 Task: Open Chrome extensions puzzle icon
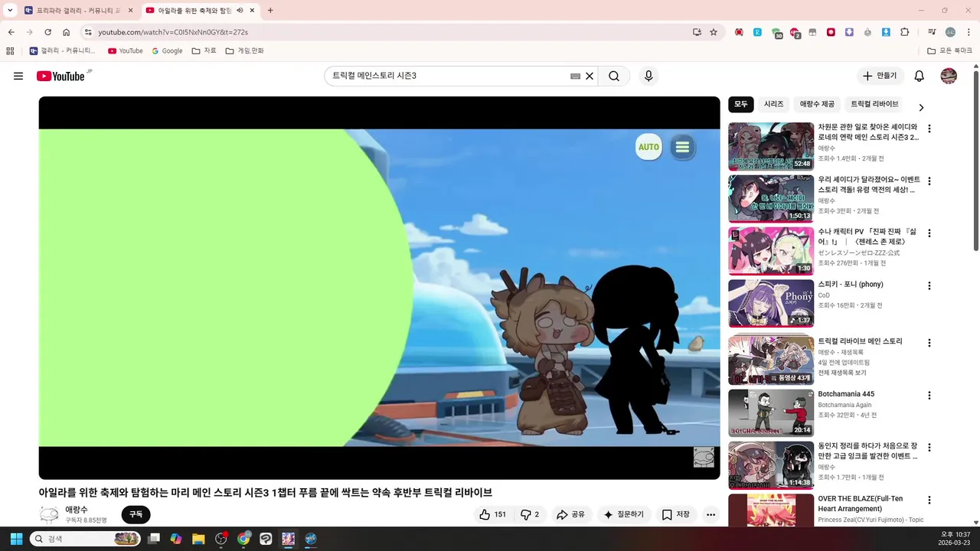click(x=904, y=32)
